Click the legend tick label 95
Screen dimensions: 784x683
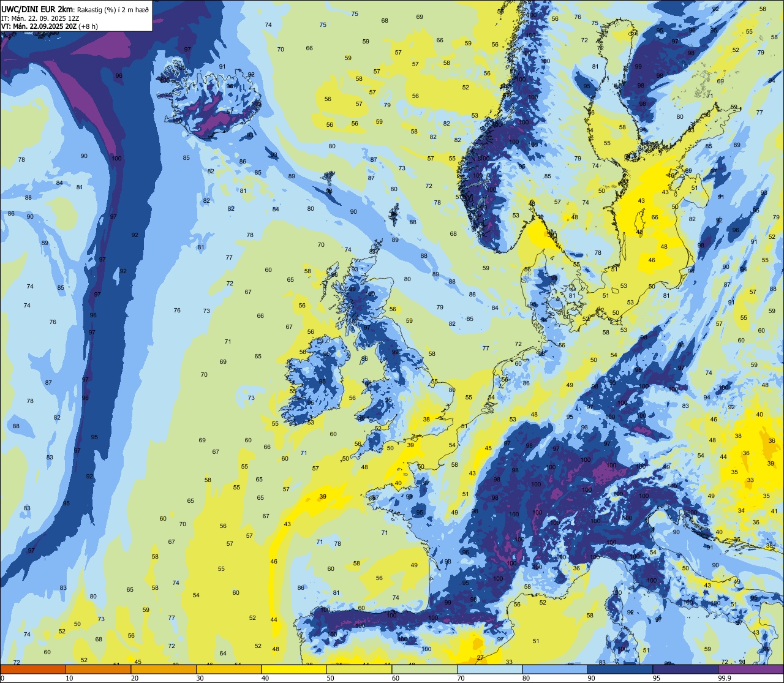[657, 678]
